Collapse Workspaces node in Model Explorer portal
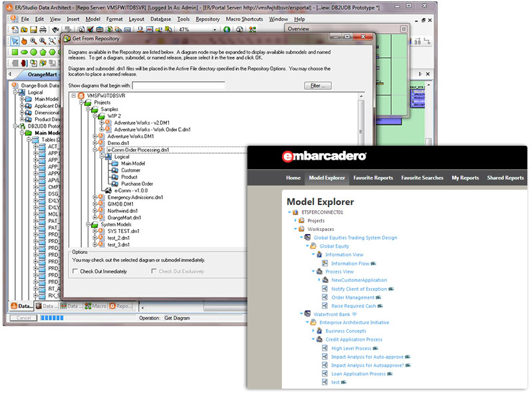 [295, 229]
